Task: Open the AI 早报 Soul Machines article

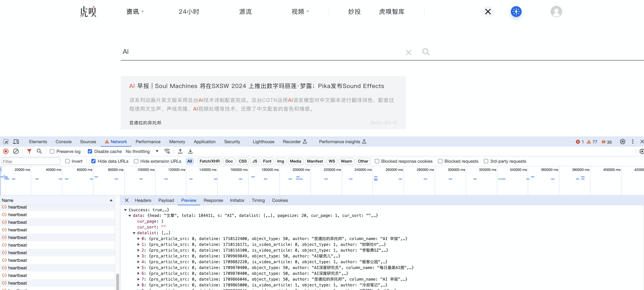Action: point(256,86)
